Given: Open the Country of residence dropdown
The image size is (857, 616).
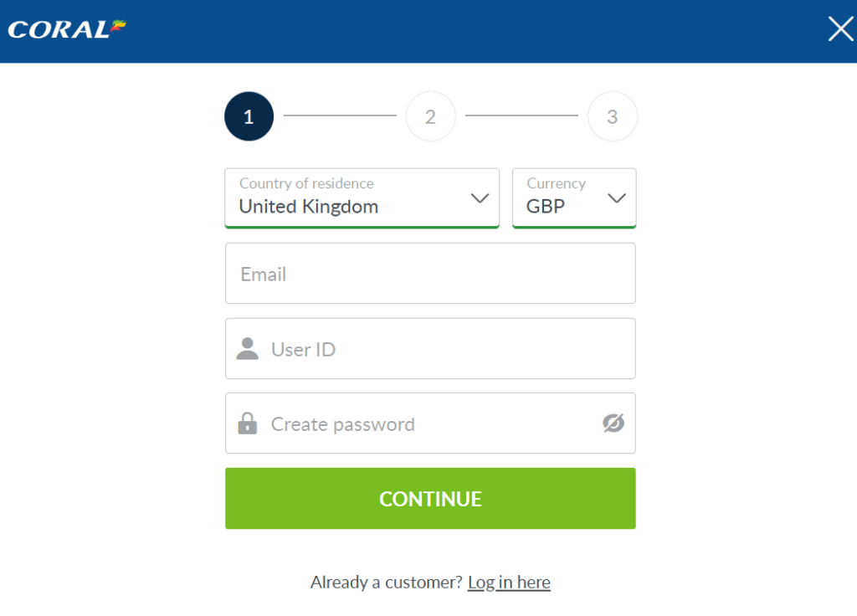Looking at the screenshot, I should [x=362, y=198].
